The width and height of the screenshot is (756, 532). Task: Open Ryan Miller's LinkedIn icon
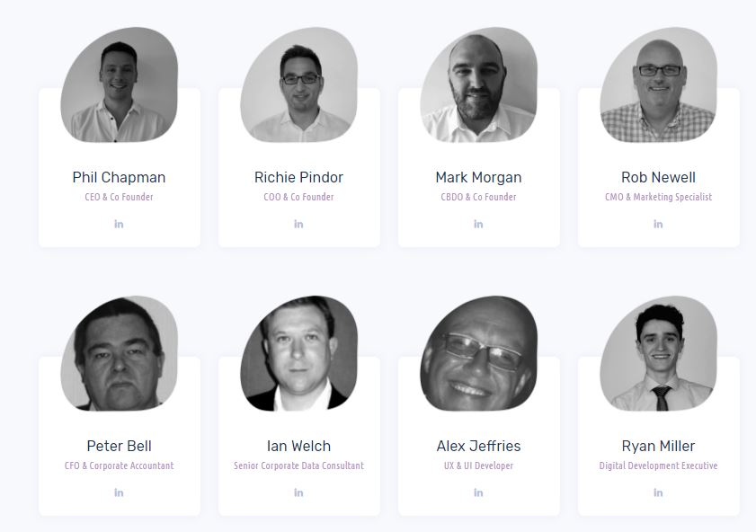[x=658, y=492]
